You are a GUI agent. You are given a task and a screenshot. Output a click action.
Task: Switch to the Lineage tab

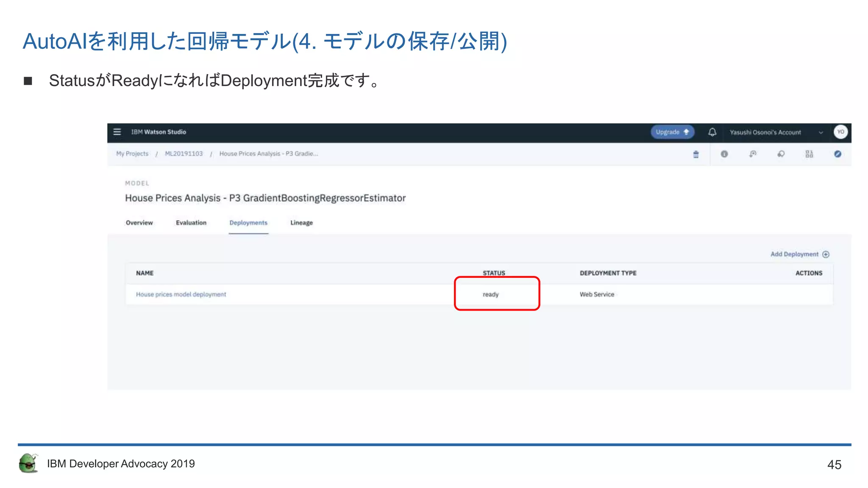[x=301, y=223]
